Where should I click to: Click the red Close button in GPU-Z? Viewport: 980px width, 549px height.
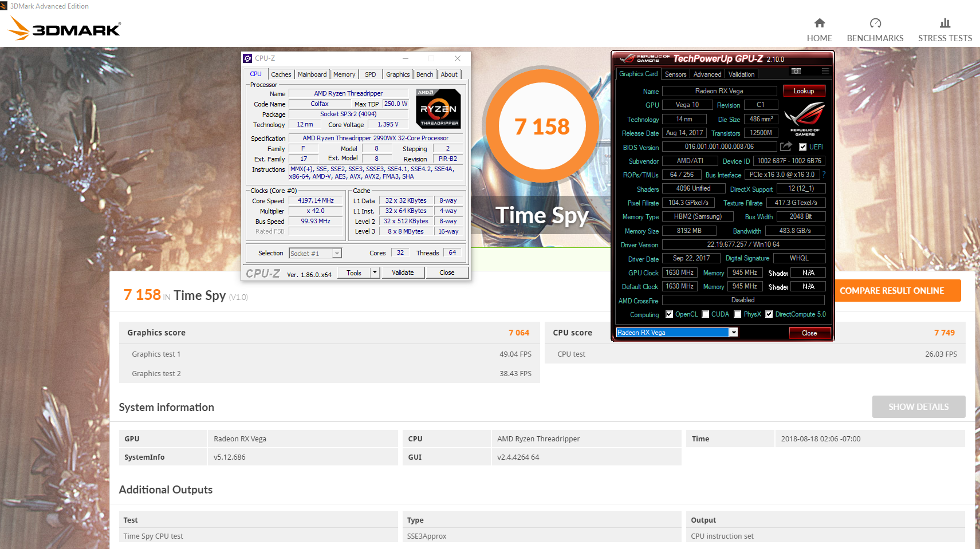click(809, 333)
